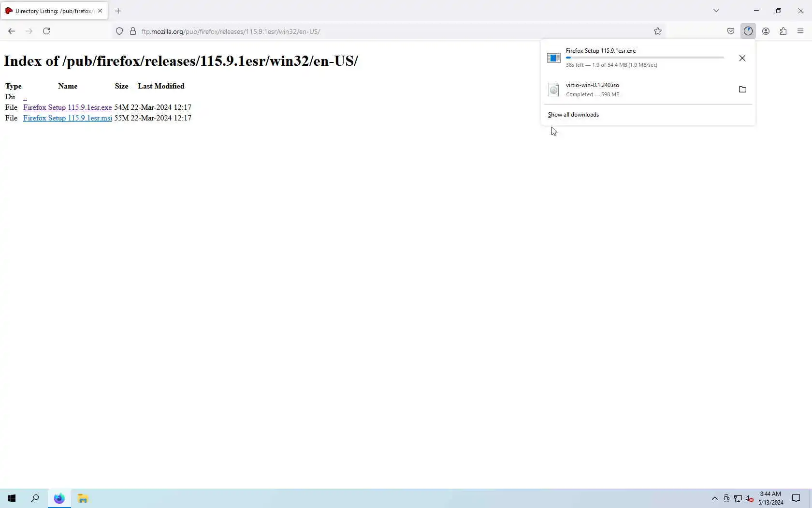Close the Directory Listing tab
Viewport: 812px width, 508px height.
[100, 11]
